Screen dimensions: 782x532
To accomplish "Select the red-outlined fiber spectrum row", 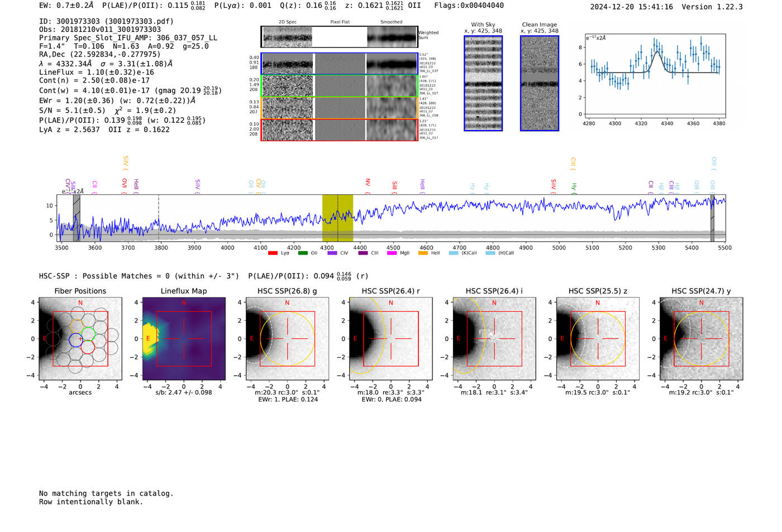I will [340, 130].
